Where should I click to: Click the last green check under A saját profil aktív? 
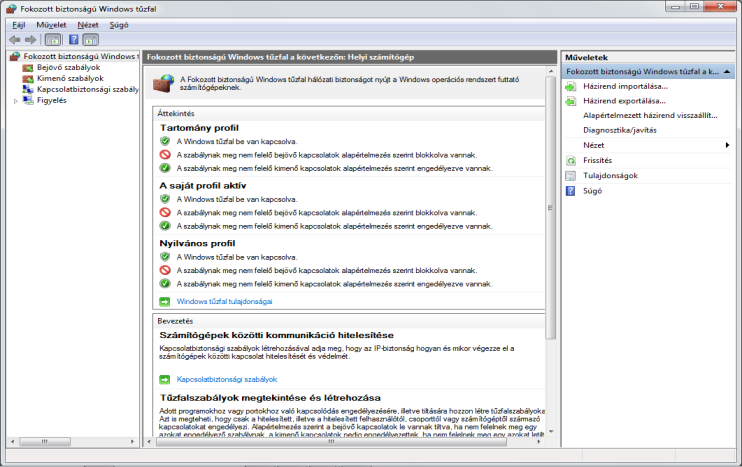[165, 226]
